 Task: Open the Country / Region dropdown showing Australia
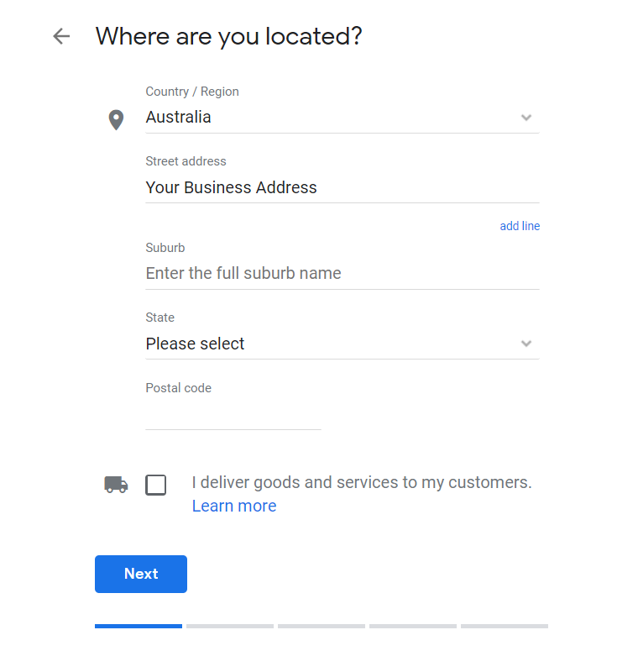[343, 118]
